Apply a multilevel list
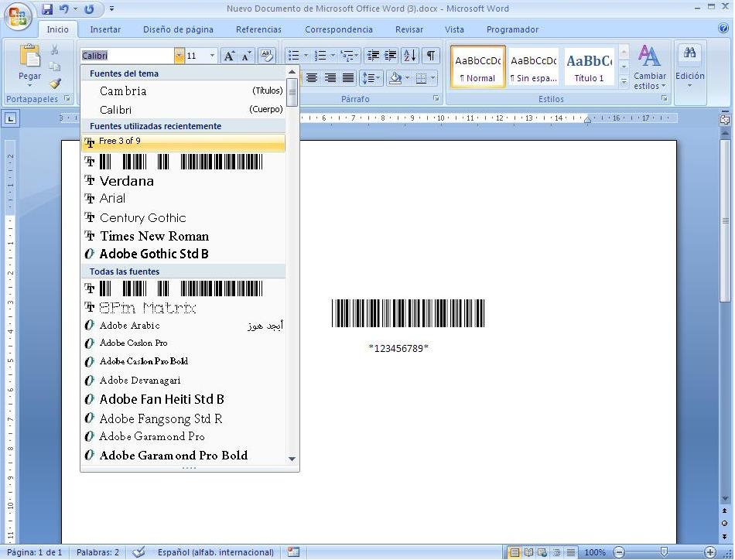This screenshot has height=560, width=735. [x=347, y=56]
